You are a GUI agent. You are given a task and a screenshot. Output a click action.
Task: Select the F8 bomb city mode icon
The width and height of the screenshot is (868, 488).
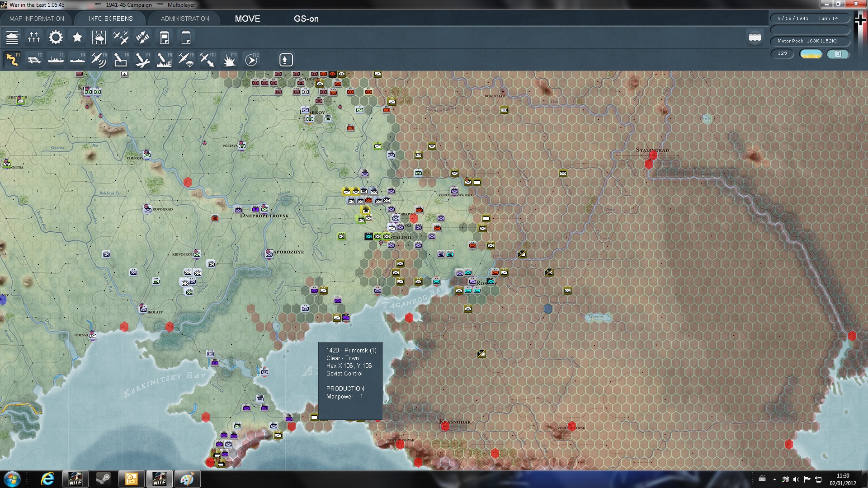pyautogui.click(x=164, y=60)
